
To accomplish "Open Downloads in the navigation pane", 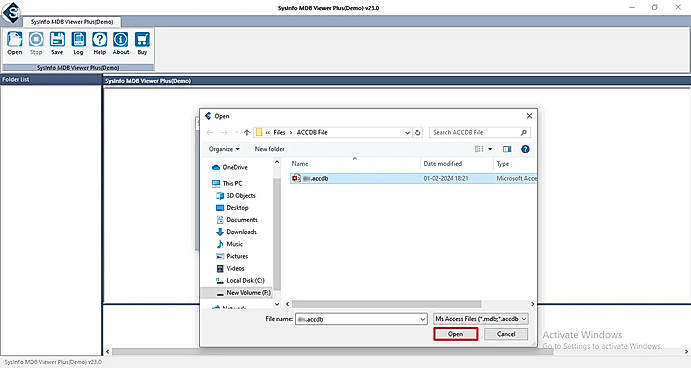I will [236, 232].
